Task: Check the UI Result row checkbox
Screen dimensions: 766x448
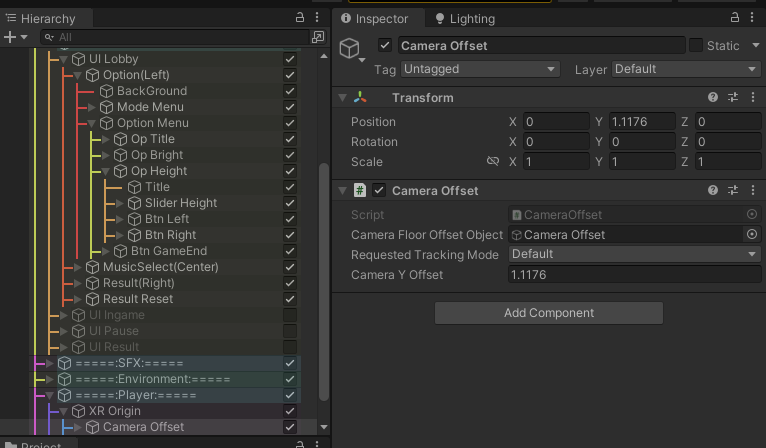Action: (x=290, y=347)
